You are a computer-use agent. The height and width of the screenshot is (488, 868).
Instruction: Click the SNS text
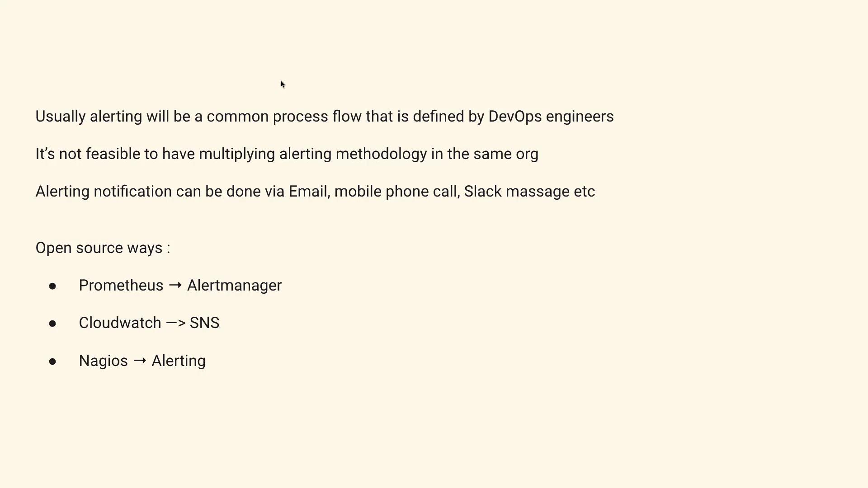(204, 323)
